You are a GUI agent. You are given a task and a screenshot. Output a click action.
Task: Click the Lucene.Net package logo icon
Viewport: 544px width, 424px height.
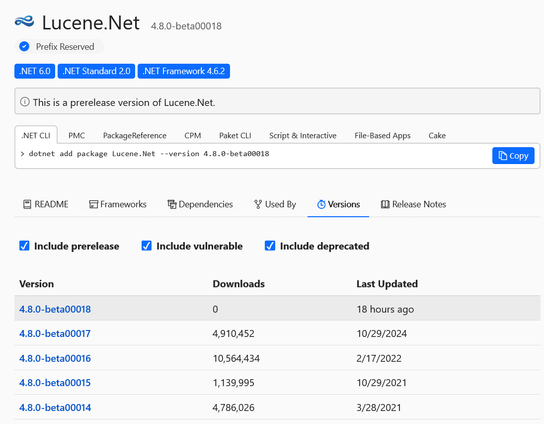[24, 22]
